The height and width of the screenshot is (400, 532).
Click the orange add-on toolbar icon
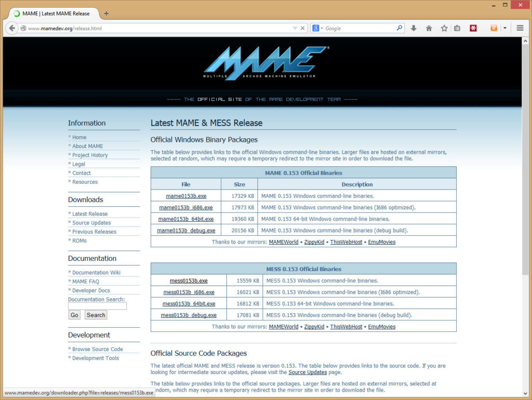[494, 28]
